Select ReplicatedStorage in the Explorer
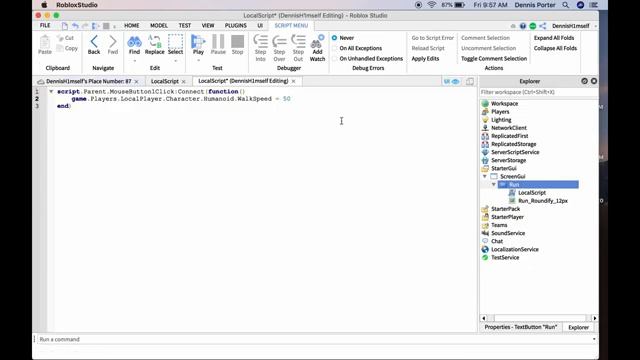Viewport: 640px width, 360px height. (x=513, y=144)
